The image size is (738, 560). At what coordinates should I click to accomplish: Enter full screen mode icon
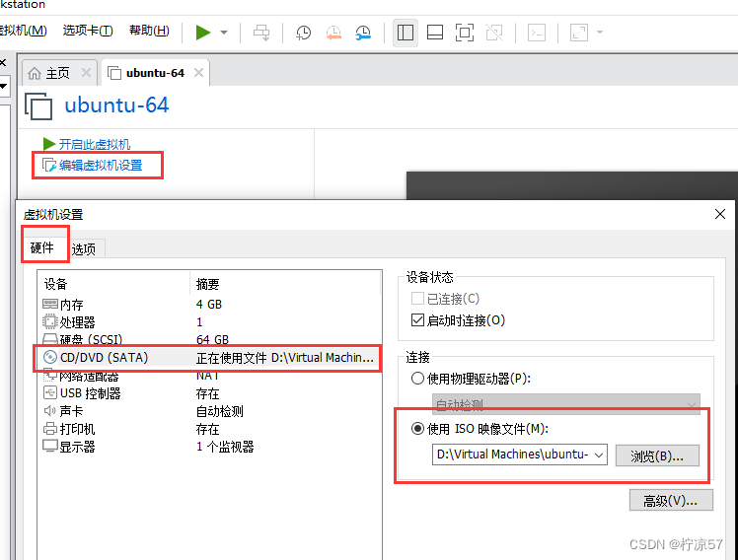point(464,33)
